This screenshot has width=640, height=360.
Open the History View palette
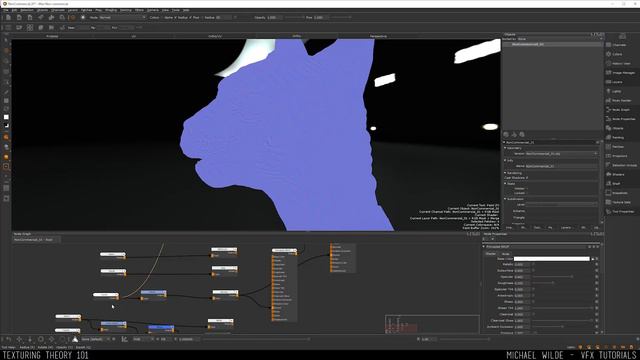(621, 64)
